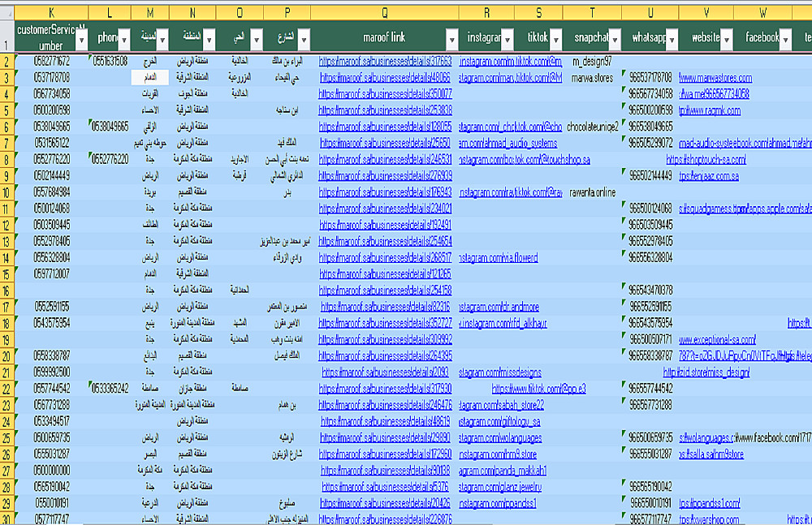Open tiktok link @pp.e3 in row 22
The image size is (812, 525).
[x=538, y=389]
